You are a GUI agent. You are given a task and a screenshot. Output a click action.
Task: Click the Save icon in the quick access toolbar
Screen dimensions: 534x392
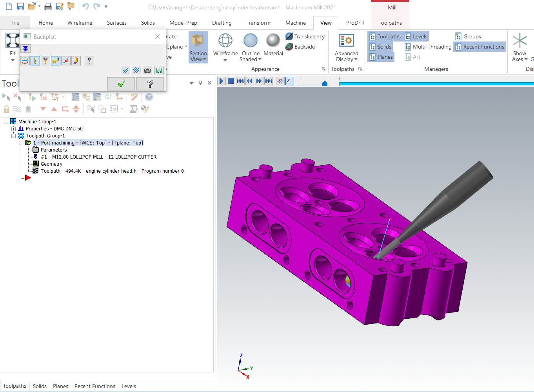[x=20, y=6]
